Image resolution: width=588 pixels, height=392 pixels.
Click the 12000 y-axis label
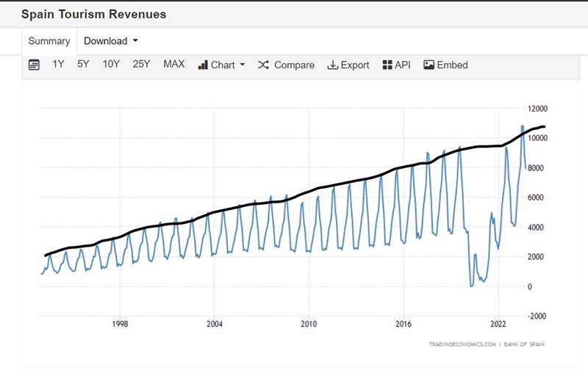click(x=537, y=109)
